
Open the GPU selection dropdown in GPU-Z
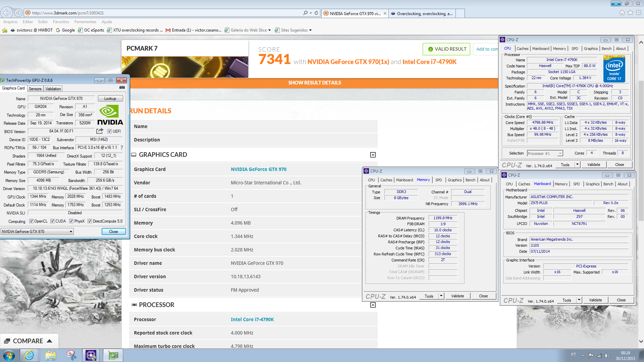click(x=37, y=232)
